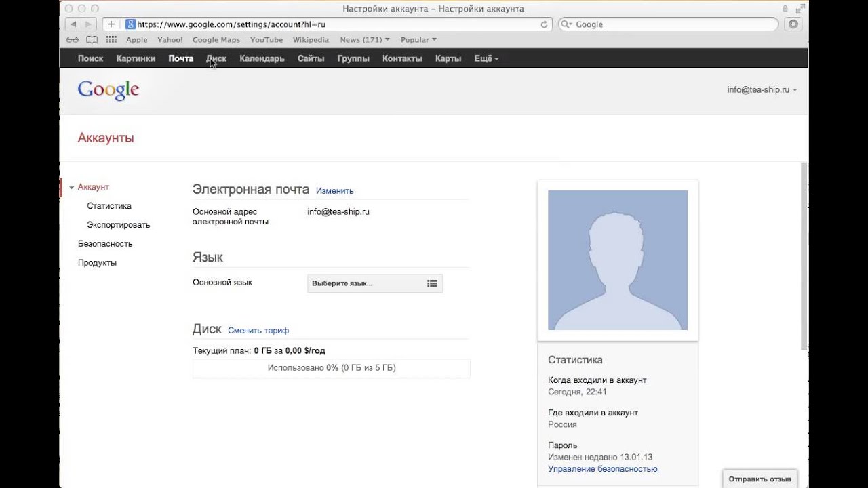Add the page with the plus button
868x488 pixels.
click(x=111, y=24)
